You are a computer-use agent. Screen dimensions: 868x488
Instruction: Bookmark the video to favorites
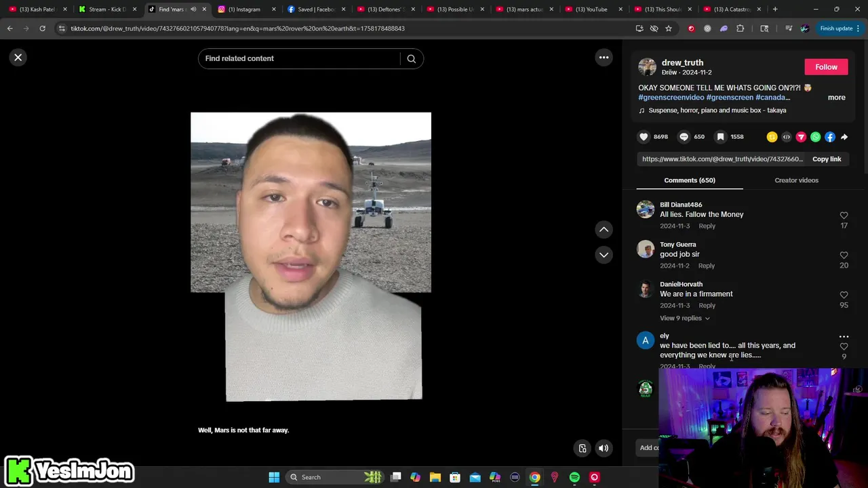click(720, 137)
